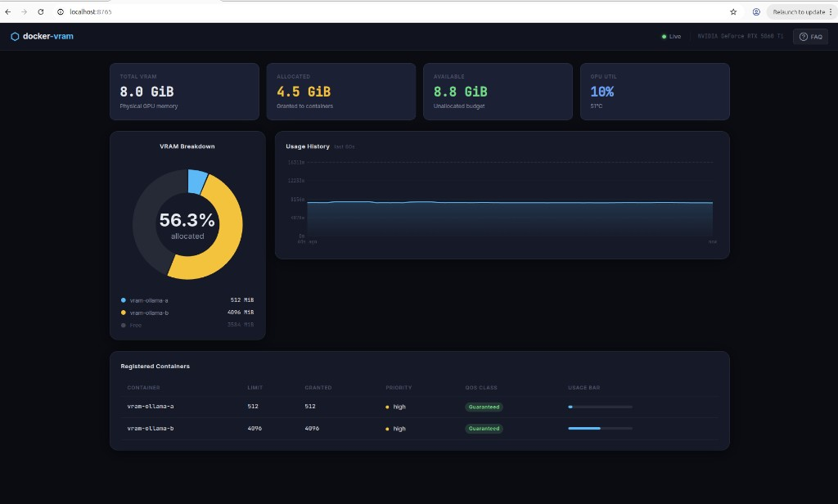Click the blue usage history line
The height and width of the screenshot is (504, 838).
click(509, 202)
